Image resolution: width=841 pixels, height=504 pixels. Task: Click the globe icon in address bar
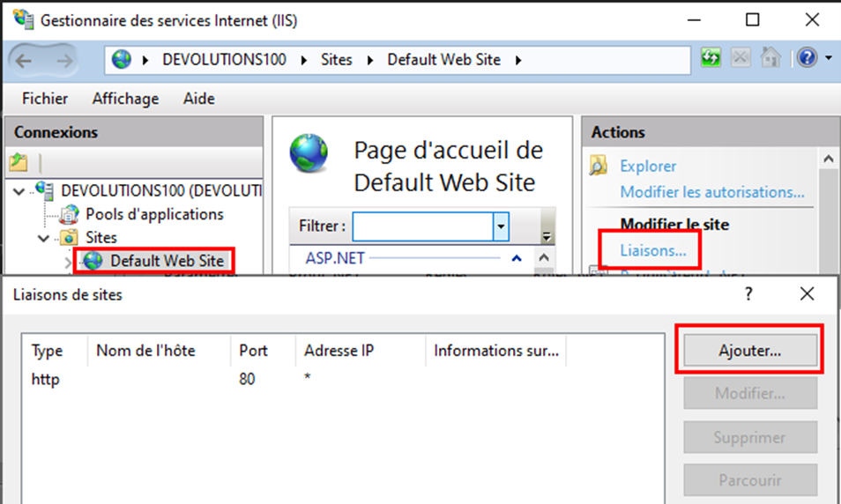122,59
